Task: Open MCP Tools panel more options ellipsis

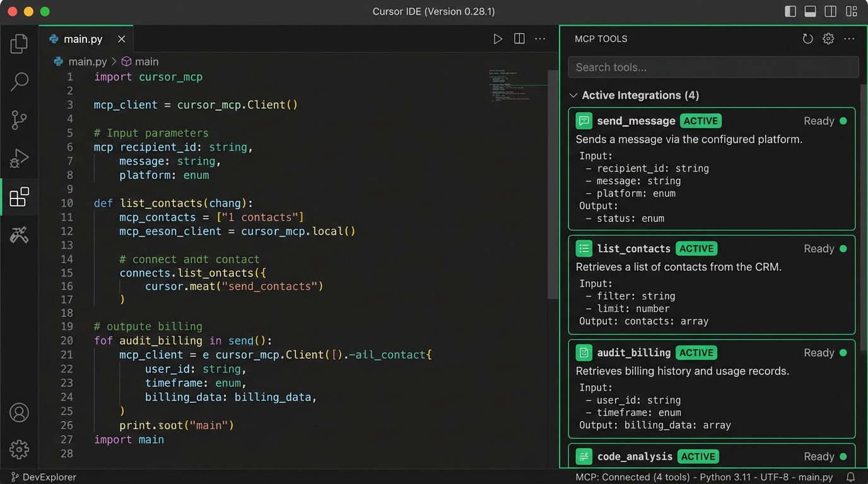Action: click(849, 39)
